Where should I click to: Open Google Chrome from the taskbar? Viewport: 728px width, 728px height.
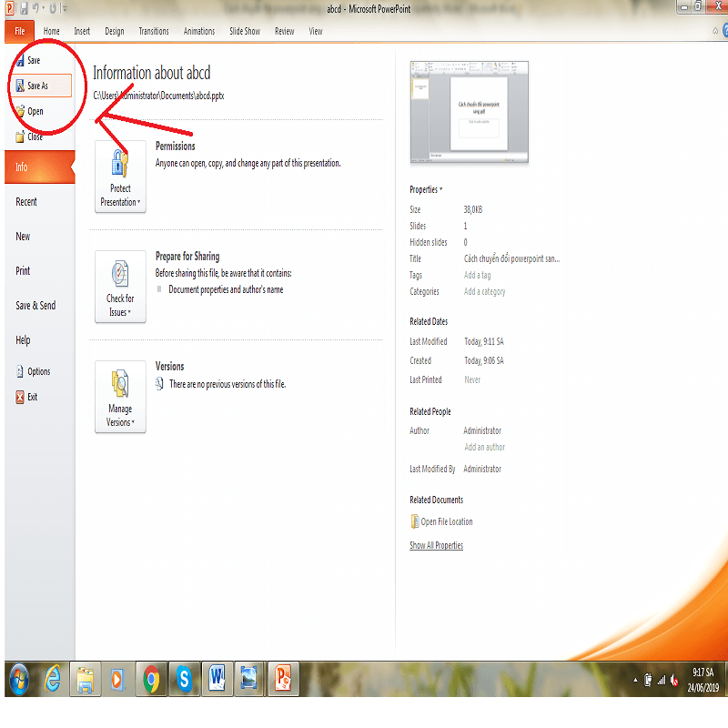152,678
